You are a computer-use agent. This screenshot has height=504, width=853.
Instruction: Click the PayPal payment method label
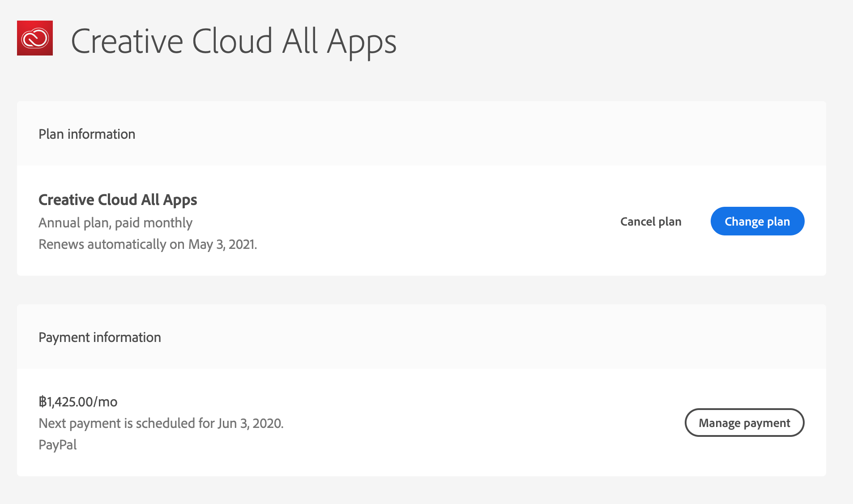pyautogui.click(x=58, y=444)
